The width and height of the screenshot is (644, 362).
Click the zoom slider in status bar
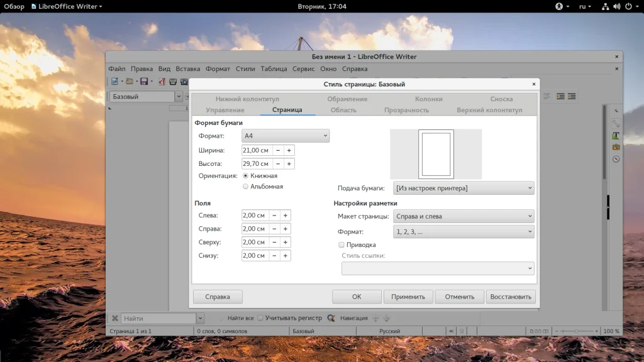click(x=576, y=331)
